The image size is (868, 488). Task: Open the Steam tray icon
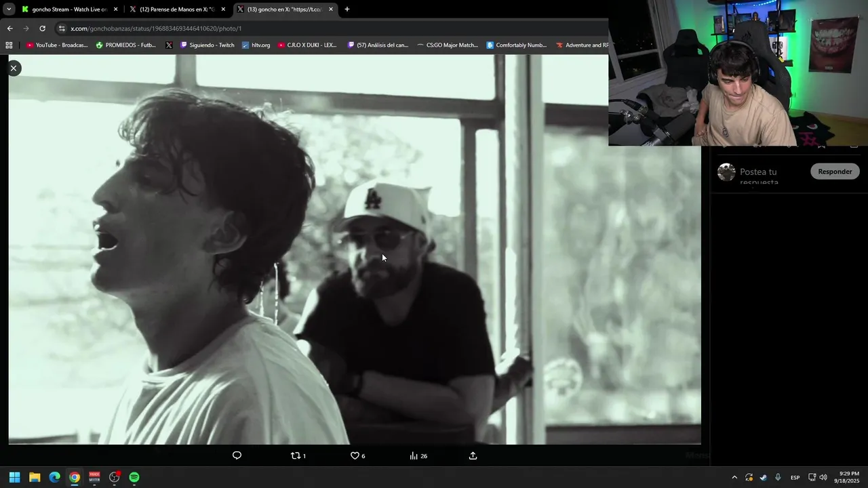763,477
